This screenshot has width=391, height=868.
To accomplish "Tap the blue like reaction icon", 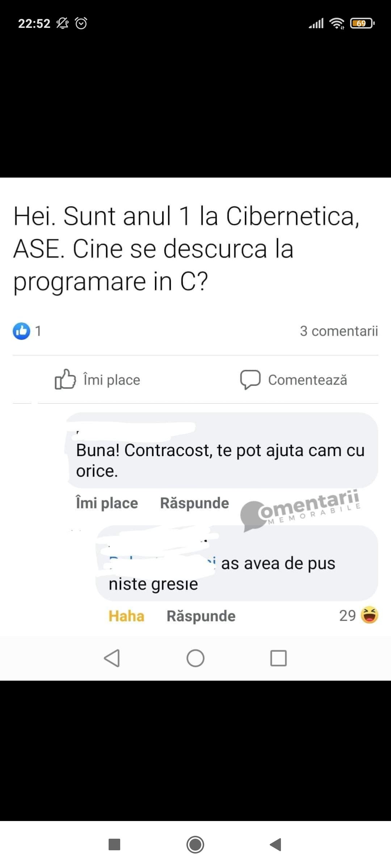I will click(21, 331).
